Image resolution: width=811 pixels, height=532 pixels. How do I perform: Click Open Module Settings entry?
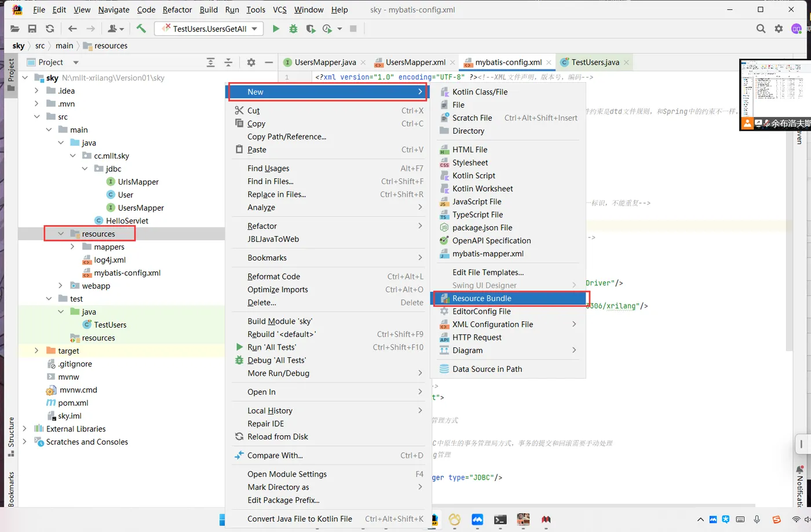pyautogui.click(x=328, y=474)
